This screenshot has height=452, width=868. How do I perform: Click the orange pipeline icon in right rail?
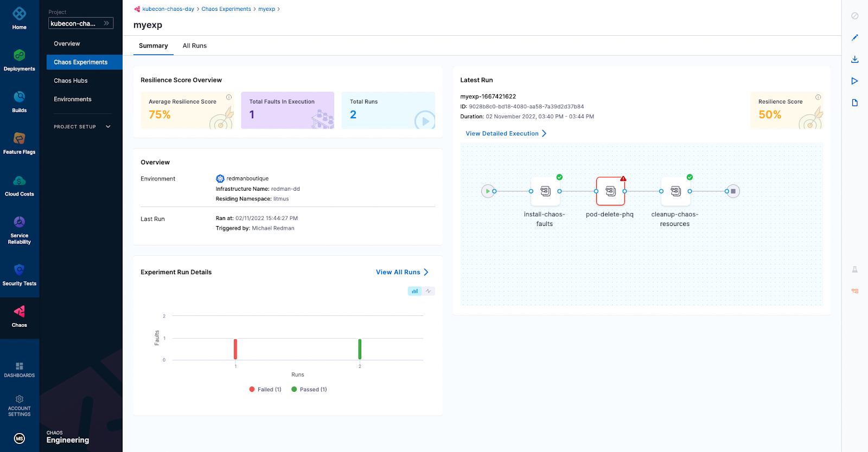pyautogui.click(x=855, y=291)
